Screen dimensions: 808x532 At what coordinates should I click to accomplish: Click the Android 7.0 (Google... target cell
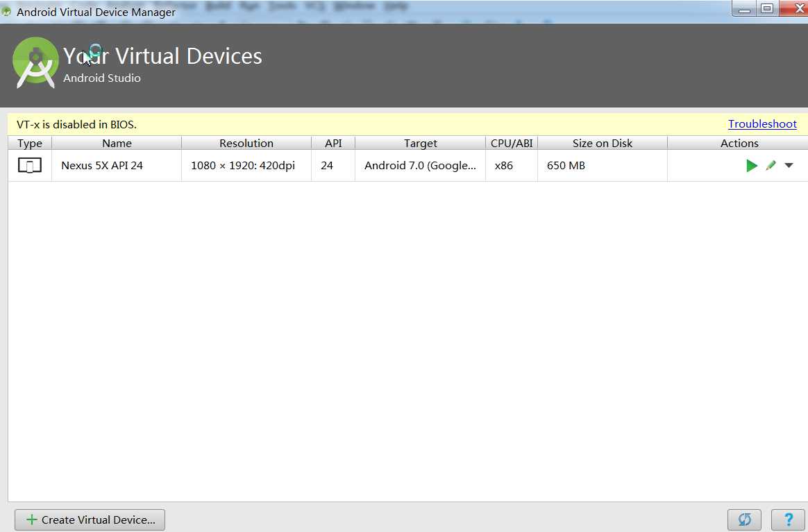(x=420, y=165)
